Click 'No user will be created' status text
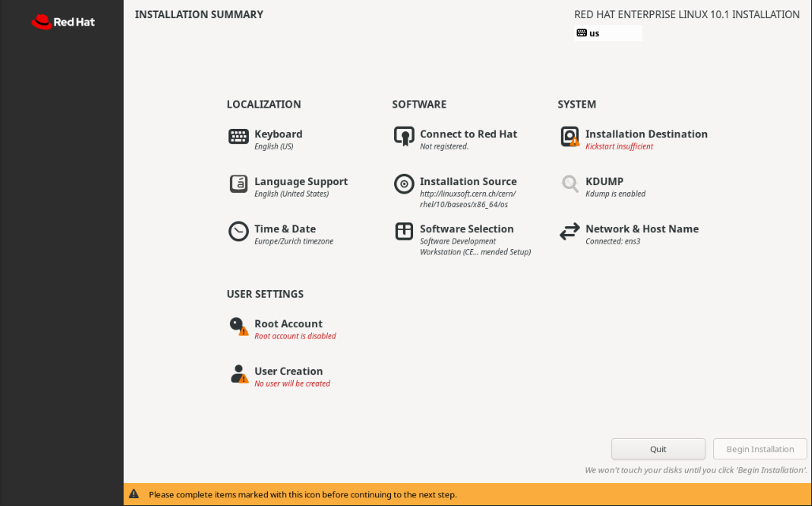This screenshot has height=506, width=812. [x=292, y=383]
